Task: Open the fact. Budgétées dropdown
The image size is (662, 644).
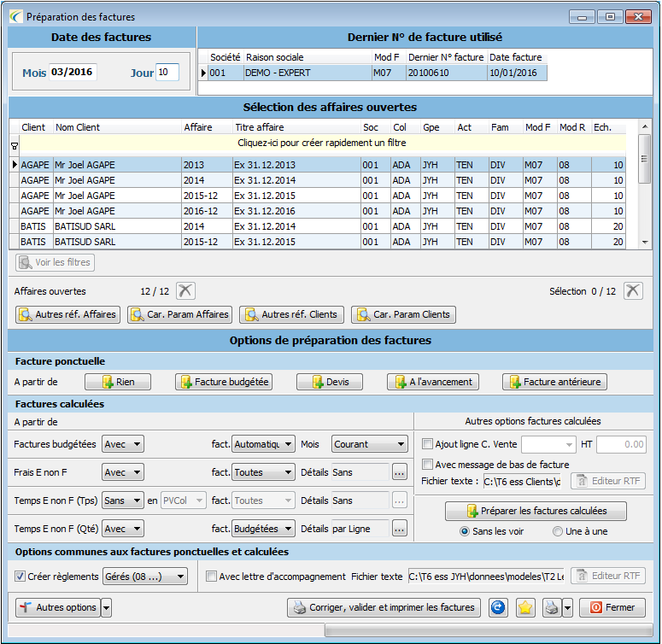Action: (263, 529)
